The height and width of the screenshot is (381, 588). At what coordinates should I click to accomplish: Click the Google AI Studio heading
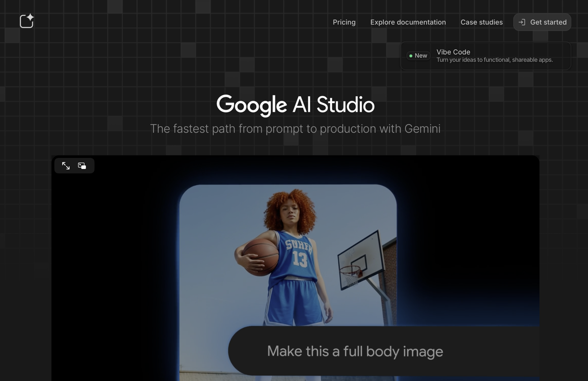tap(295, 104)
